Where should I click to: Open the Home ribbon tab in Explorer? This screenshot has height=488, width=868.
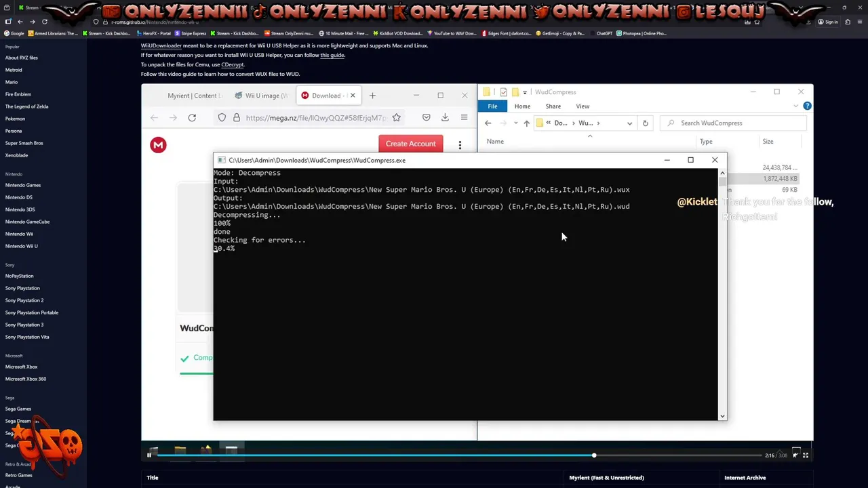pos(522,106)
